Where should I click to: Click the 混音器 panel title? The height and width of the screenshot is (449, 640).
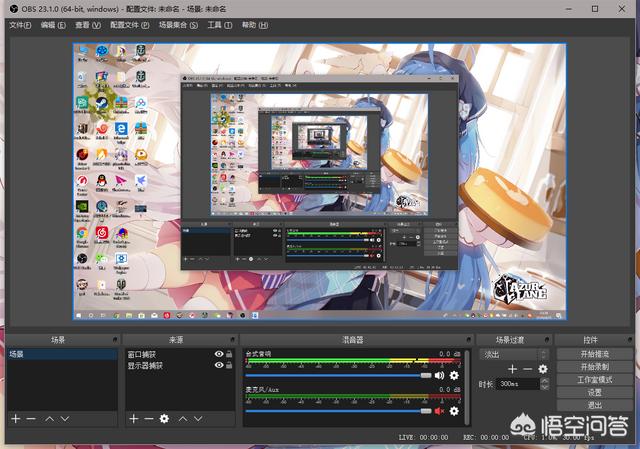pos(353,340)
